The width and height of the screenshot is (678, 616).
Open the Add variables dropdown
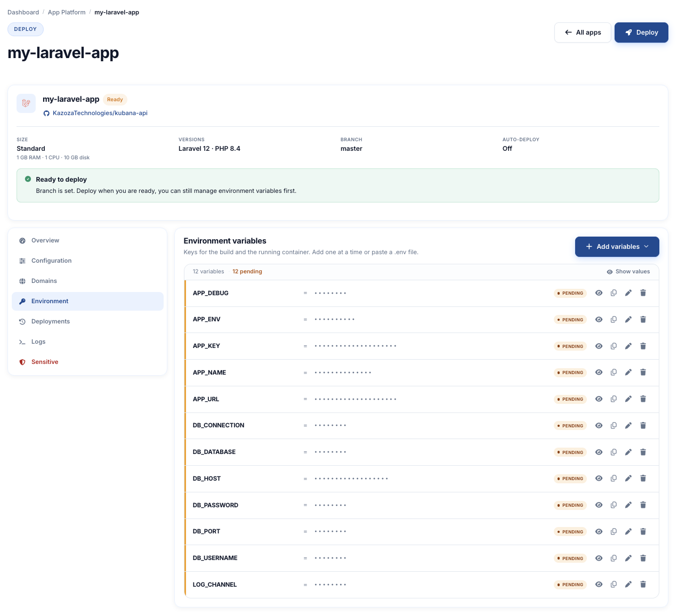pyautogui.click(x=617, y=247)
